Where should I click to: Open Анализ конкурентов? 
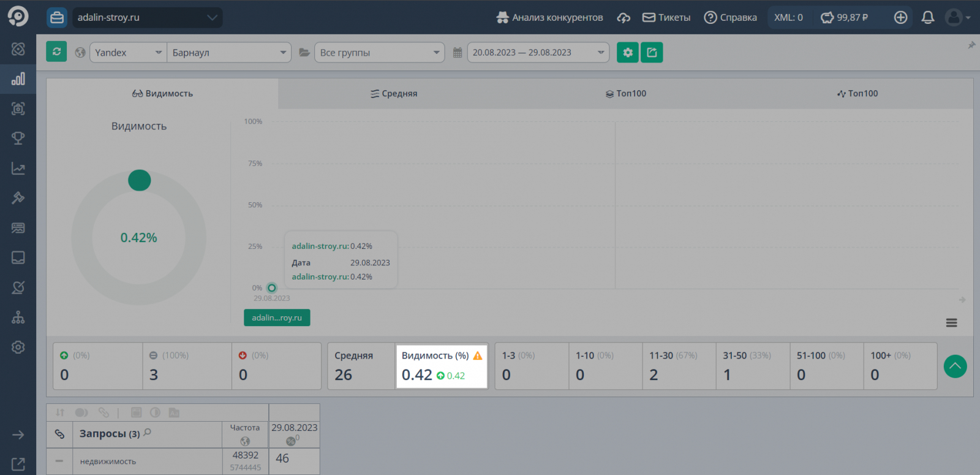point(549,17)
